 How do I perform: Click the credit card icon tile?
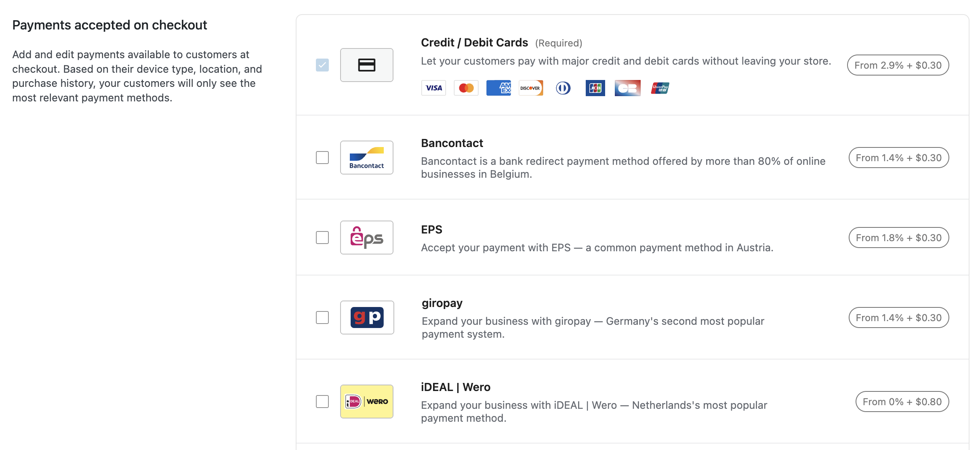coord(367,65)
